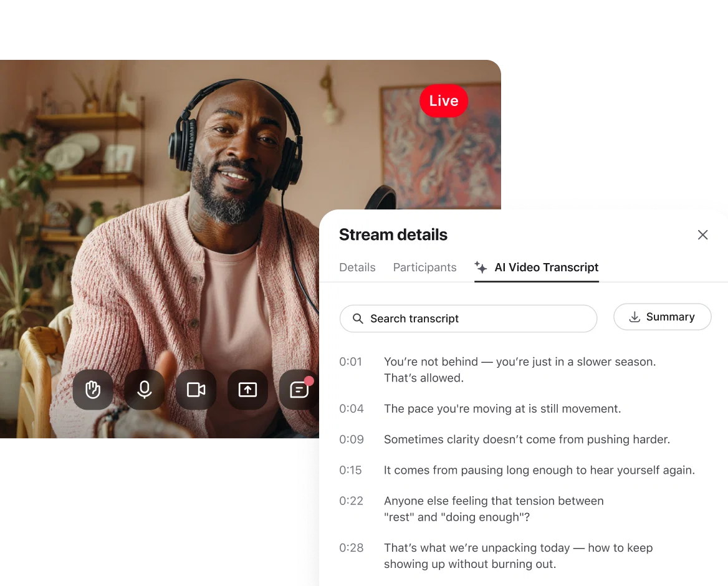Select the line "You're not behind"
Screen dimensions: 728x586
point(520,370)
